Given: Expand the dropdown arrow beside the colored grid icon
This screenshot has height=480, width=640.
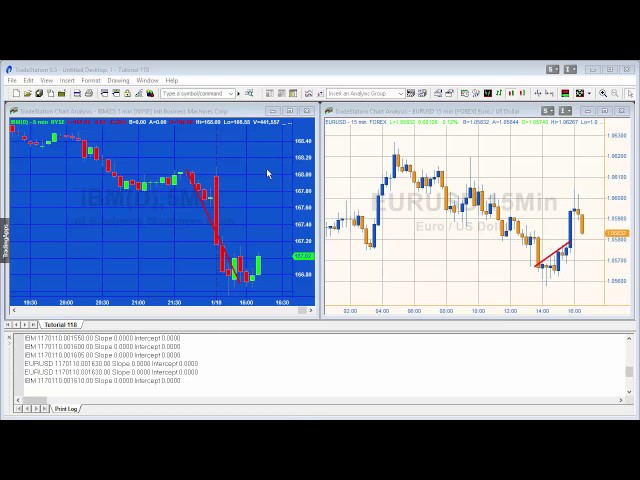Looking at the screenshot, I should pos(589,94).
